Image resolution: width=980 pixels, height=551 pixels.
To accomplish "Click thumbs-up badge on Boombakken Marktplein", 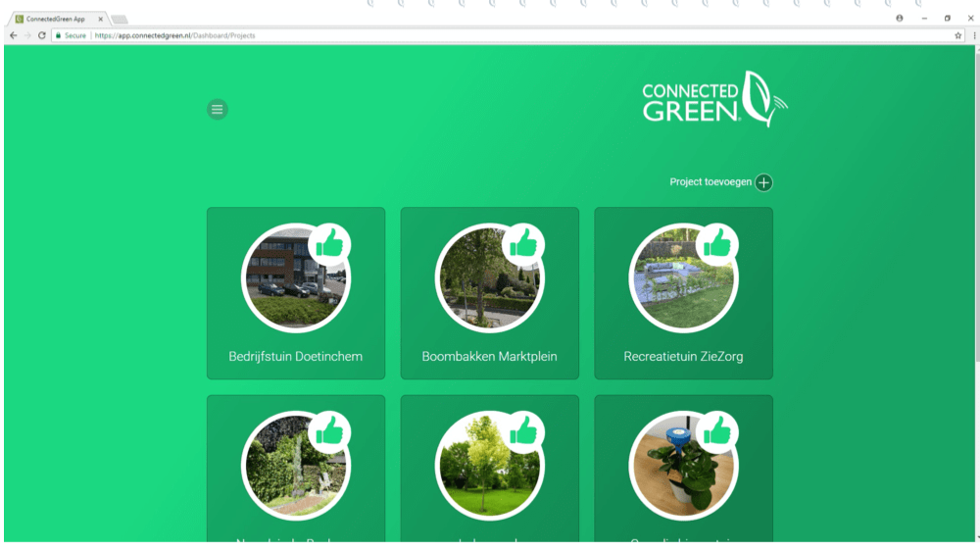I will 523,244.
